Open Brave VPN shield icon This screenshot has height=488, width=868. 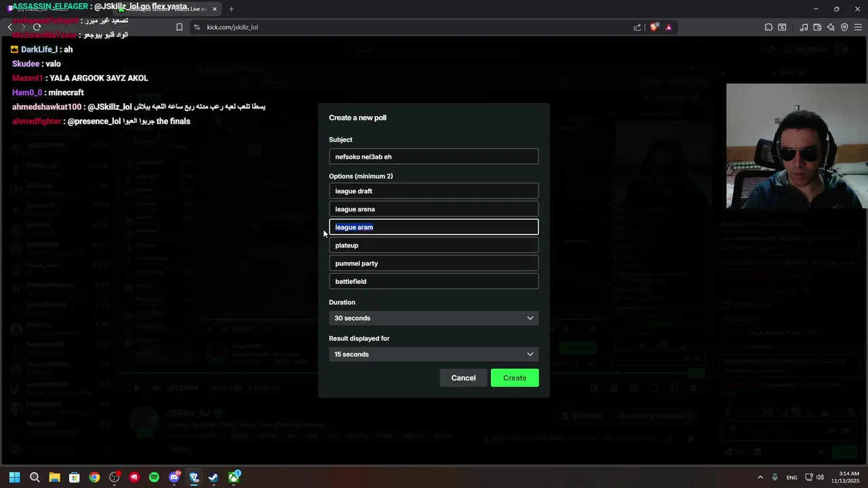point(844,27)
